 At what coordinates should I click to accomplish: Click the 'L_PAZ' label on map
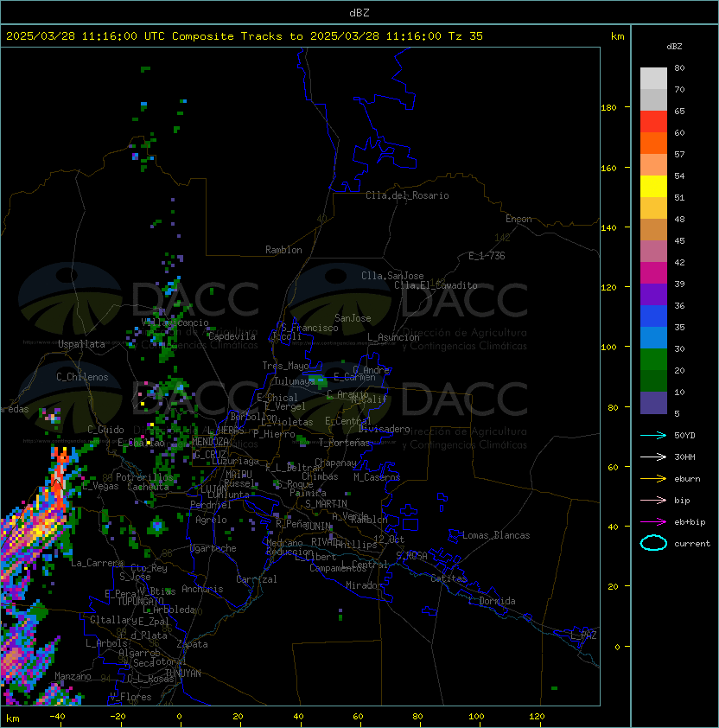583,635
